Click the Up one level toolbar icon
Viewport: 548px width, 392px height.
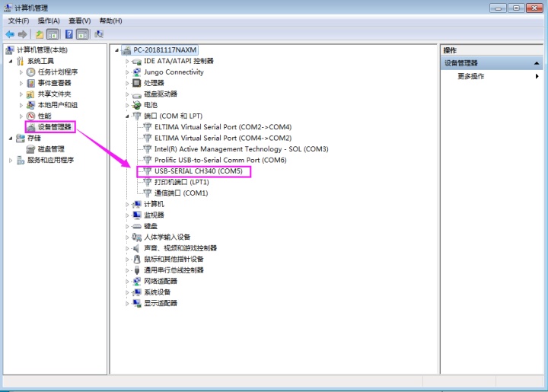click(x=40, y=34)
